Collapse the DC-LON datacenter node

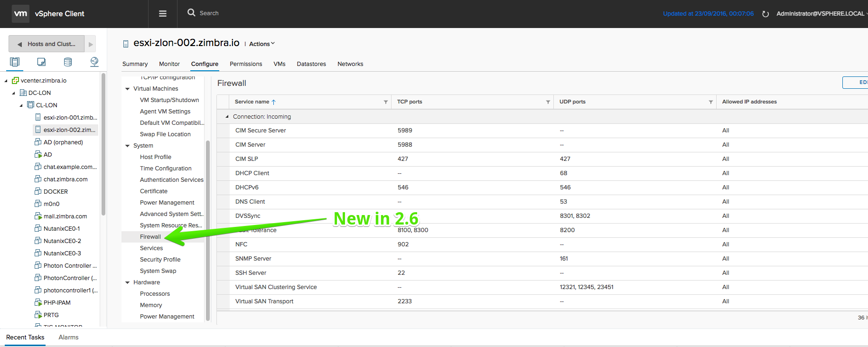pyautogui.click(x=13, y=93)
